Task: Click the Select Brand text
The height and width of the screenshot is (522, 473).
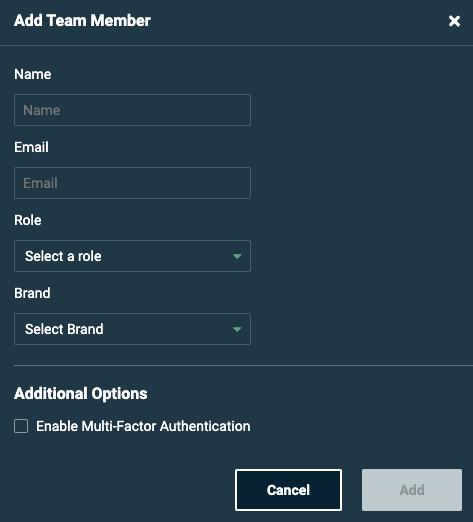Action: point(64,329)
